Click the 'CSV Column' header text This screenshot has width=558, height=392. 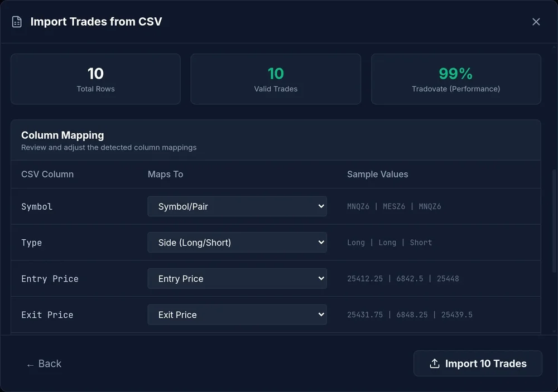click(x=47, y=175)
